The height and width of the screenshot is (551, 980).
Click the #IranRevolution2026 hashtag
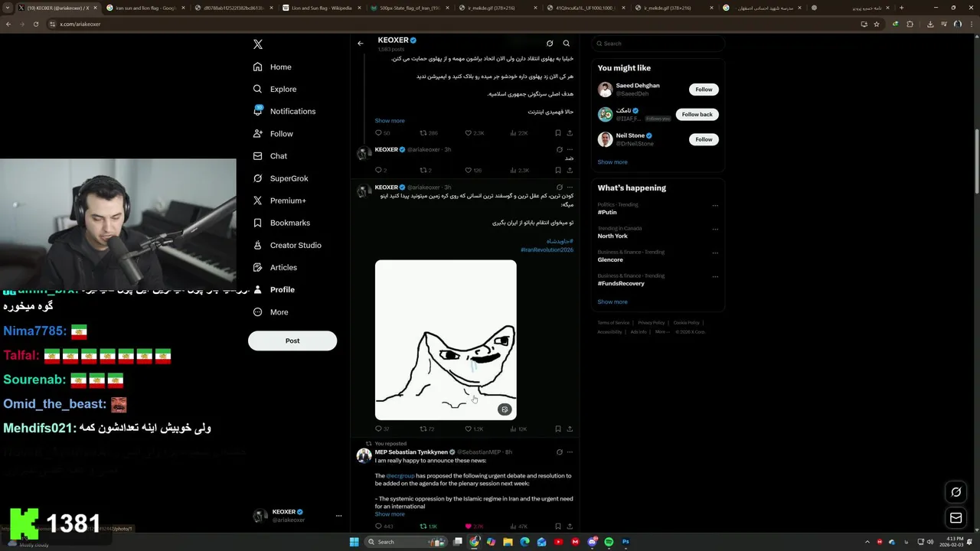pos(547,250)
